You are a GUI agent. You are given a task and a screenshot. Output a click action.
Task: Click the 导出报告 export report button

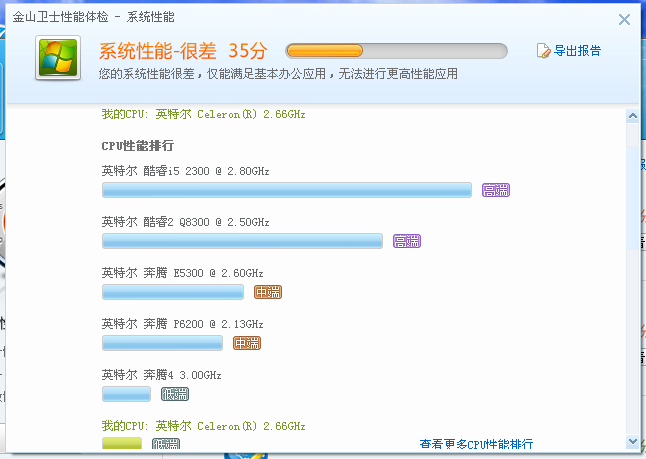pyautogui.click(x=569, y=51)
